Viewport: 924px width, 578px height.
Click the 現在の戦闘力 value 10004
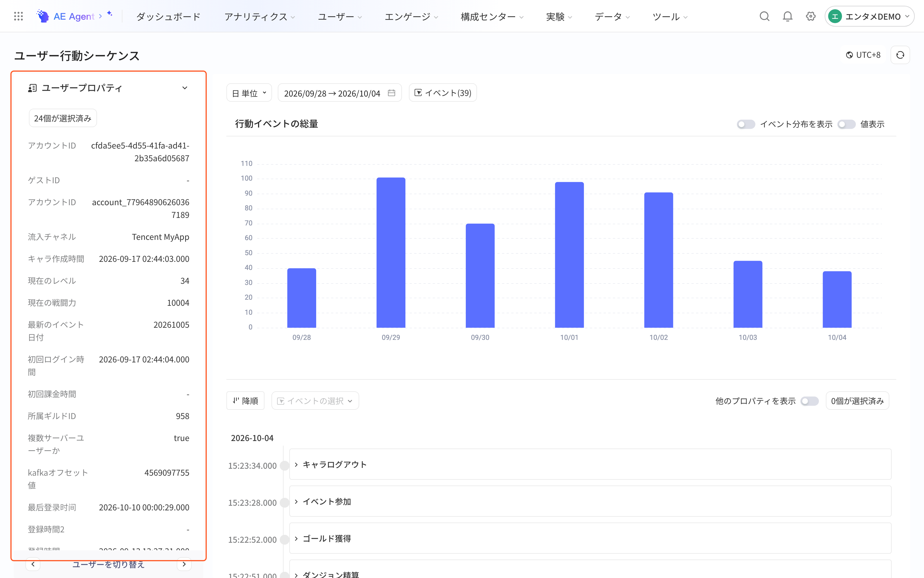[178, 303]
